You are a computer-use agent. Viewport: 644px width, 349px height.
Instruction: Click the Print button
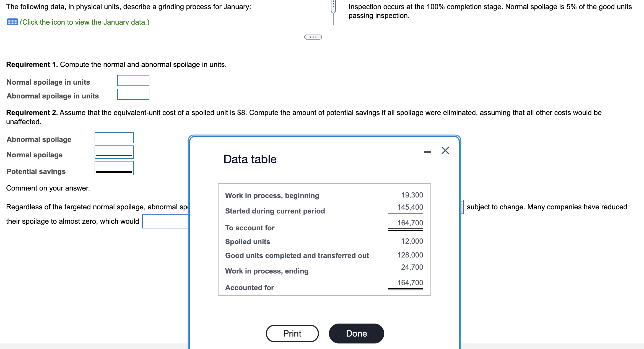[x=292, y=334]
